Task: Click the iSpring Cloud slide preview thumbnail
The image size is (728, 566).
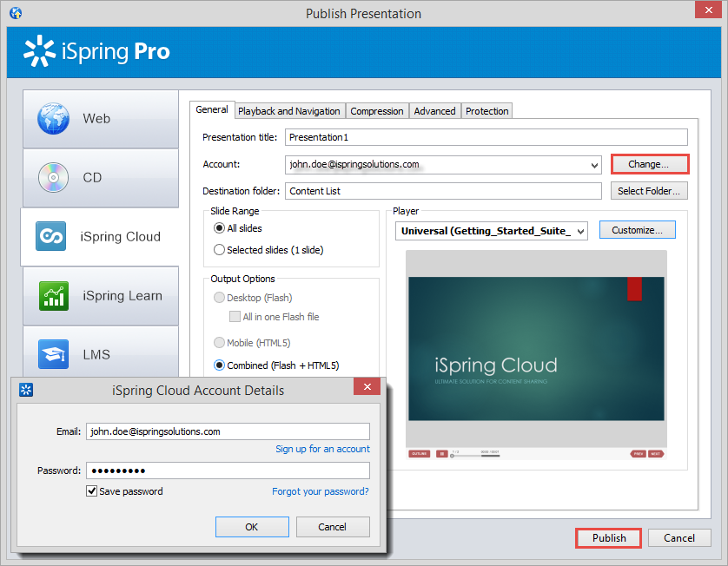Action: tap(536, 349)
